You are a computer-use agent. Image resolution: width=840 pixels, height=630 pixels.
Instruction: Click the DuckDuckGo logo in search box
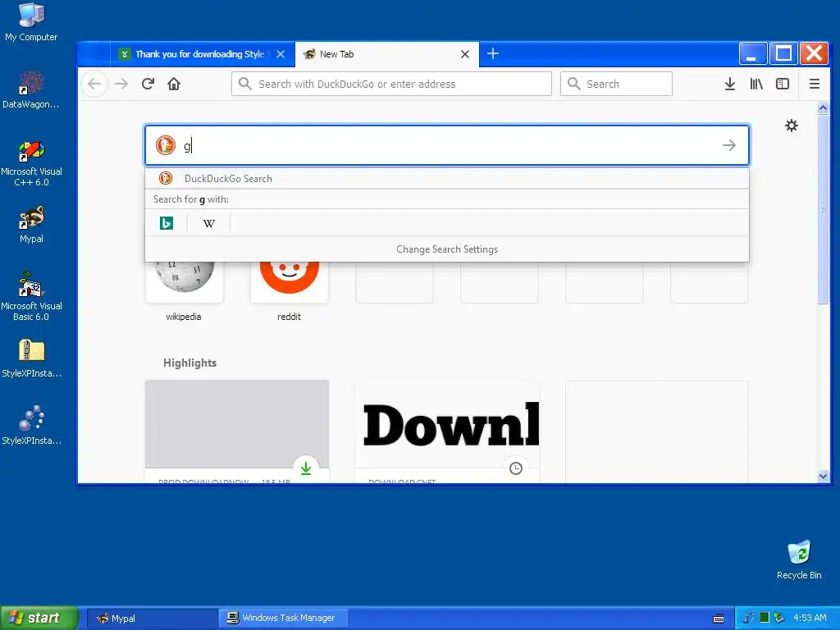pyautogui.click(x=166, y=145)
